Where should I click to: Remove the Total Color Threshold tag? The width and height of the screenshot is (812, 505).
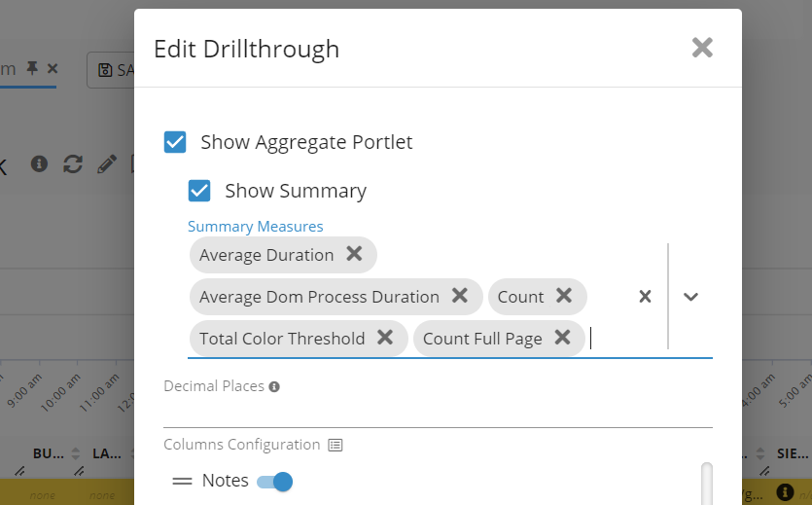(x=385, y=338)
